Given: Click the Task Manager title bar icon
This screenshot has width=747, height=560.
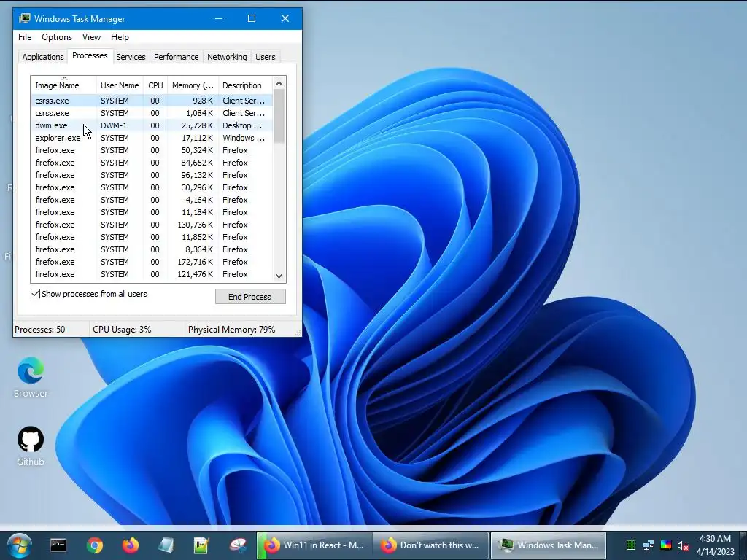Looking at the screenshot, I should coord(24,18).
